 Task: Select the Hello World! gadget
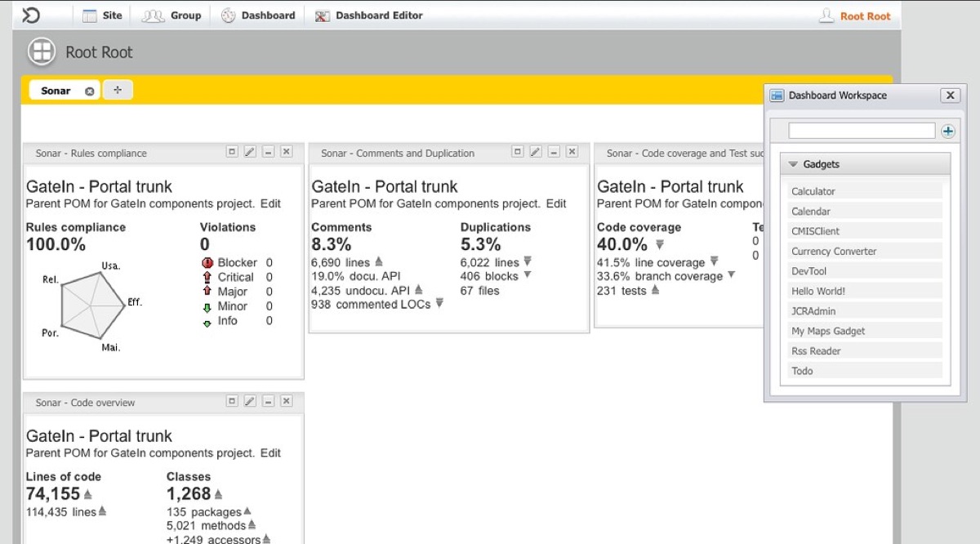click(x=866, y=291)
